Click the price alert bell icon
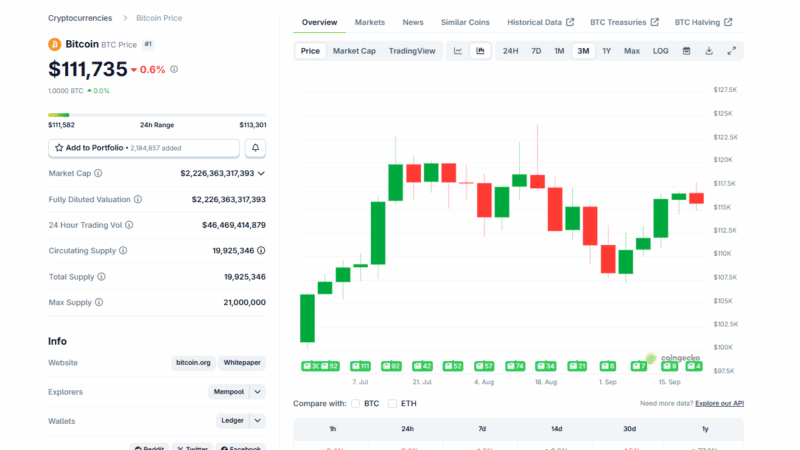Screen dimensions: 800x450 pos(255,148)
